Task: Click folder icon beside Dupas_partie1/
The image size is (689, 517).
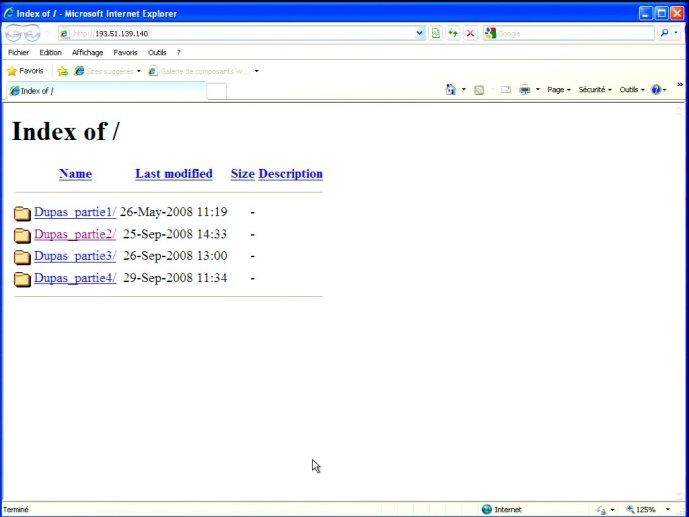Action: (x=22, y=213)
